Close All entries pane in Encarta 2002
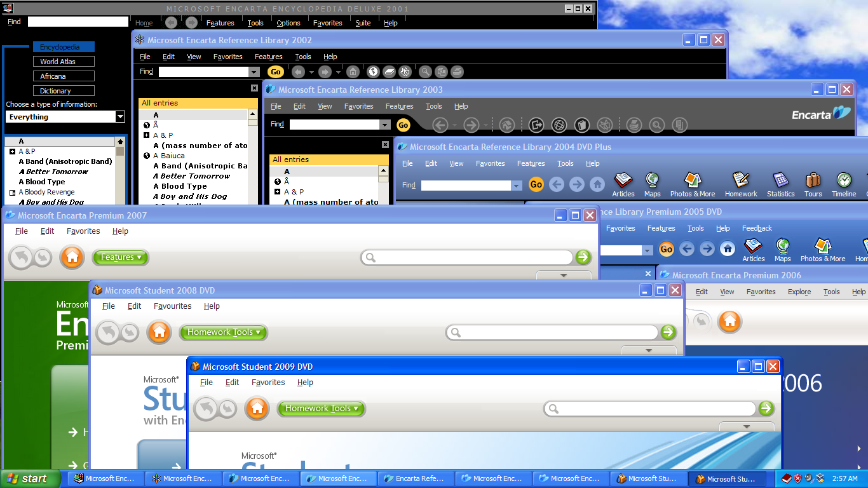 pos(254,89)
